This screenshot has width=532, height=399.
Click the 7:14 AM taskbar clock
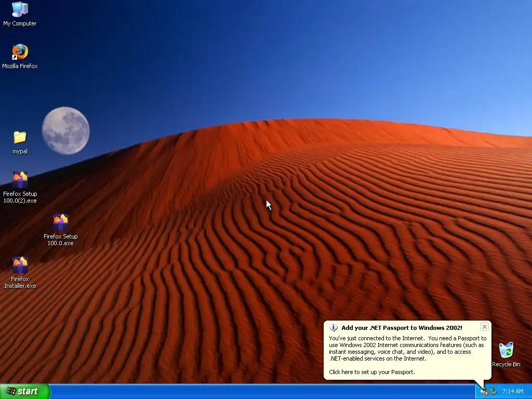pos(513,391)
